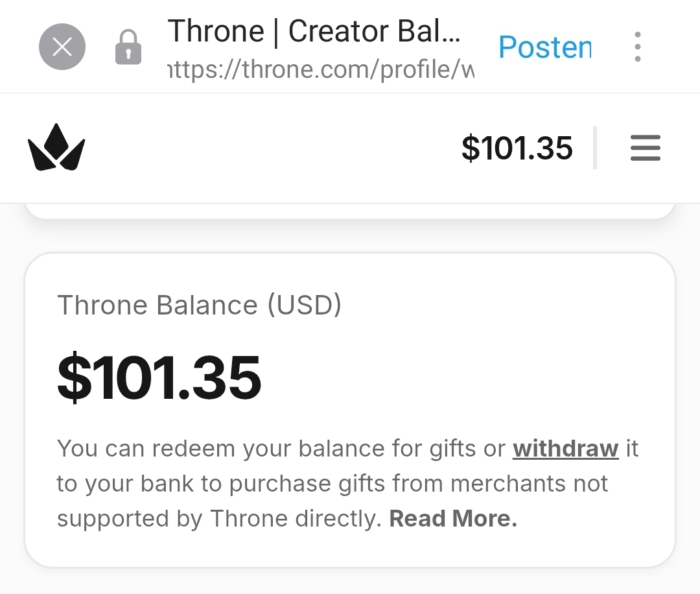Tap the large bold $101.35 amount
Viewport: 700px width, 594px height.
click(159, 379)
